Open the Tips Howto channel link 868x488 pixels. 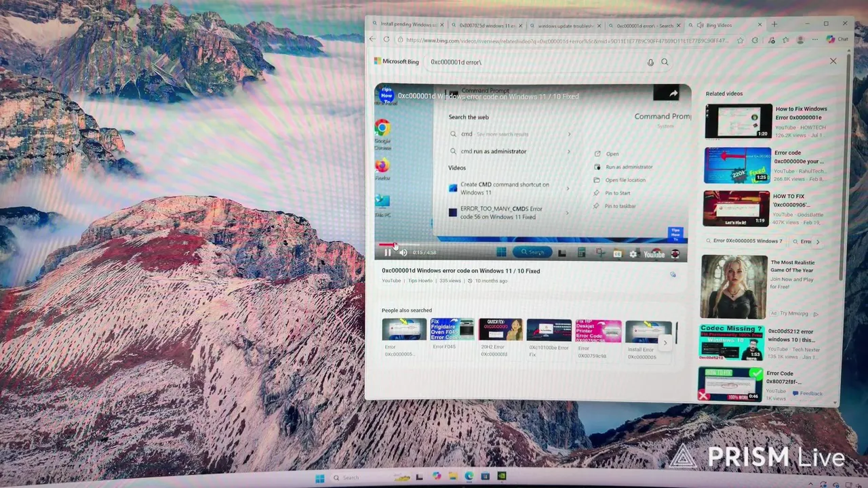tap(420, 281)
